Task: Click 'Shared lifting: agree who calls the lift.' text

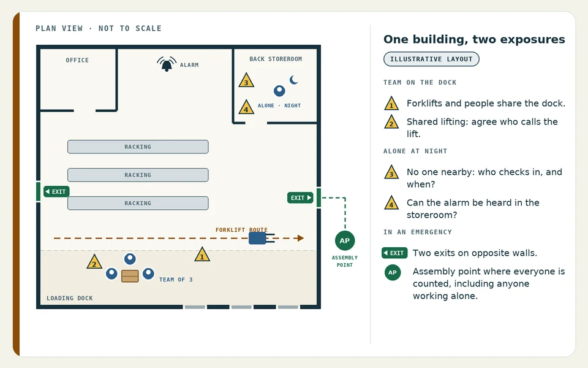Action: pos(482,128)
